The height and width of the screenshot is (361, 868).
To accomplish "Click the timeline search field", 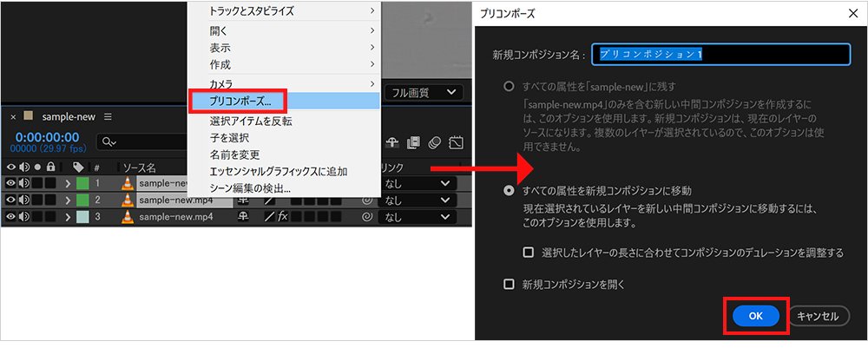I will 141,142.
